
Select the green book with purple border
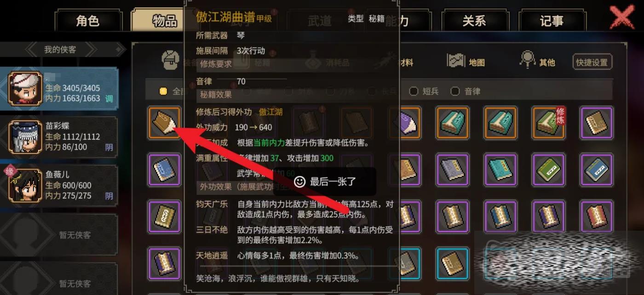tap(548, 170)
